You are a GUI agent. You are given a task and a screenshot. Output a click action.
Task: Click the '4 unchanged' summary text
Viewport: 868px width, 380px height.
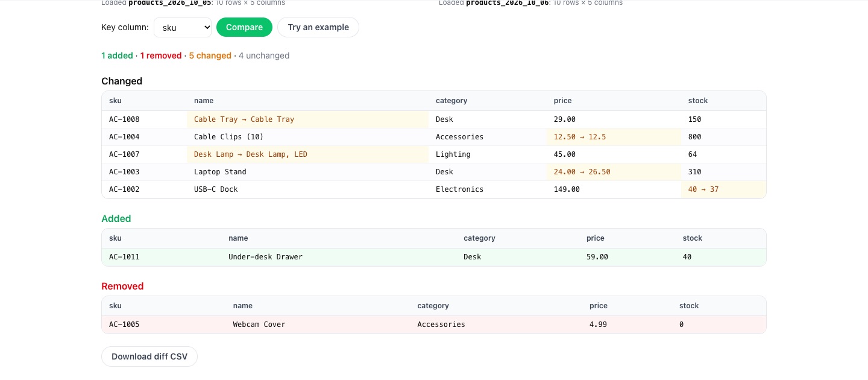(264, 55)
